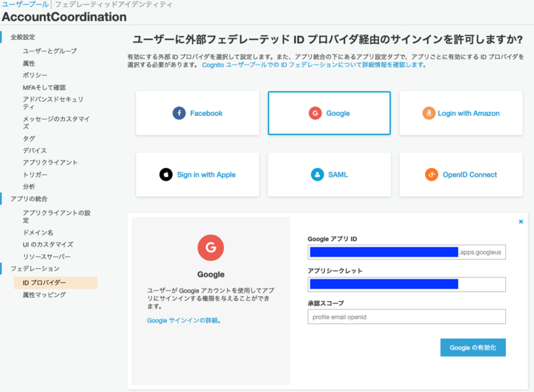Open アプリクライアントの設定 in sidebar
Viewport: 534px width, 392px height.
[57, 217]
